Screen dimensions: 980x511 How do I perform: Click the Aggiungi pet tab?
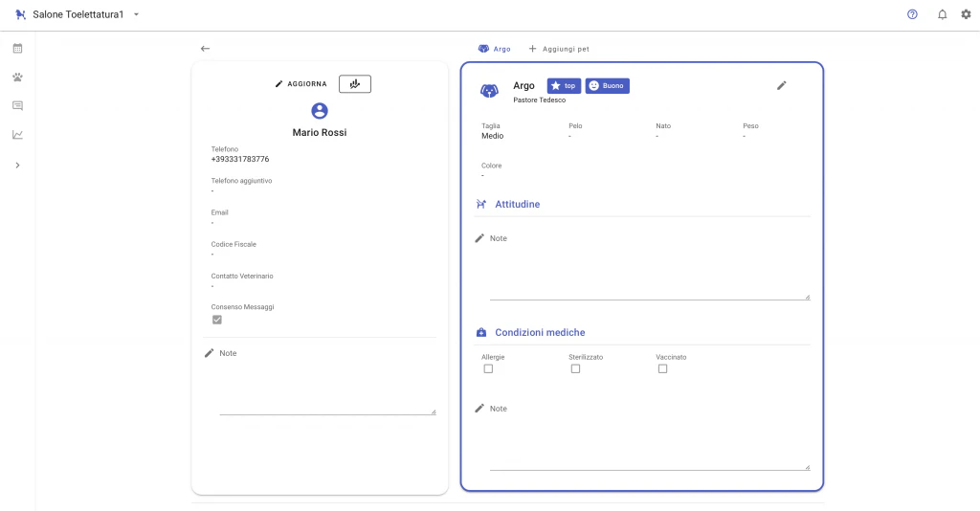(x=566, y=49)
